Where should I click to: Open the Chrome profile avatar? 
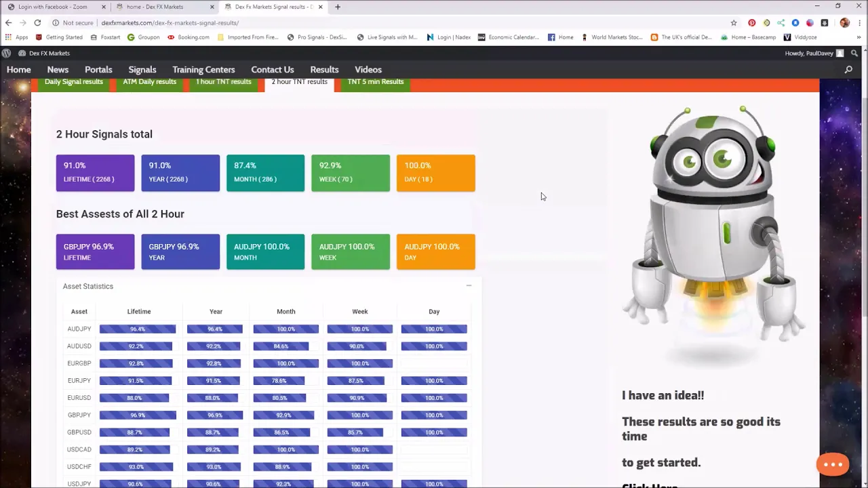844,22
